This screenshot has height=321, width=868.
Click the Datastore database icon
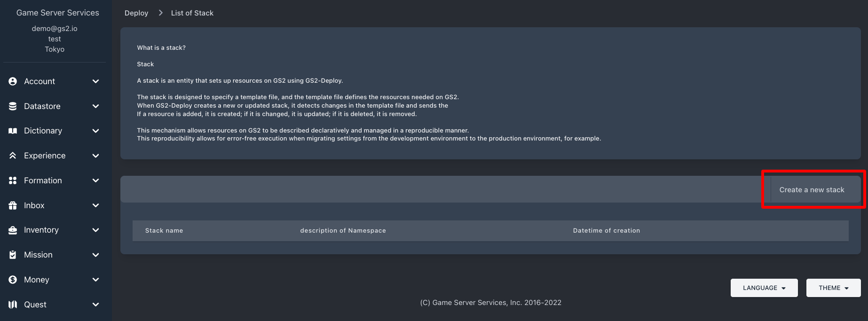(13, 106)
